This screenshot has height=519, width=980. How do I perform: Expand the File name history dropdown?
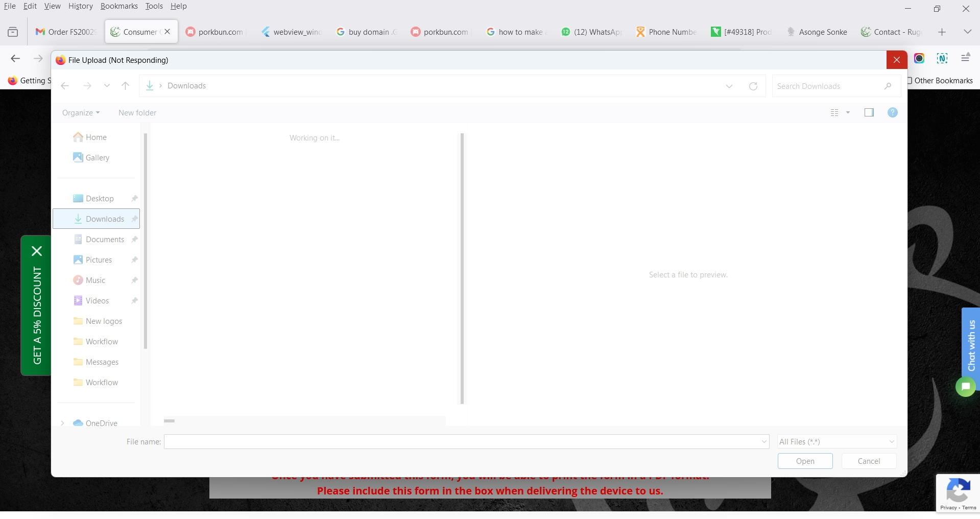764,442
